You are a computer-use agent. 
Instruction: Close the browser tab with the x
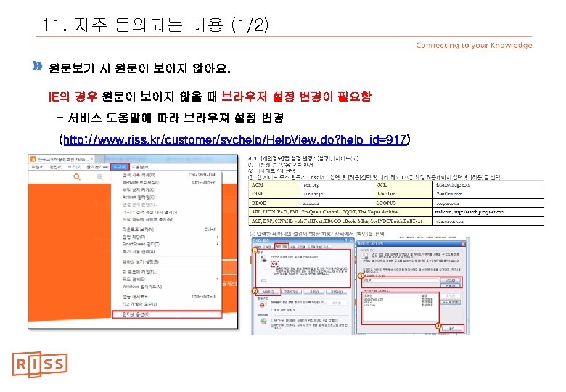(92, 159)
